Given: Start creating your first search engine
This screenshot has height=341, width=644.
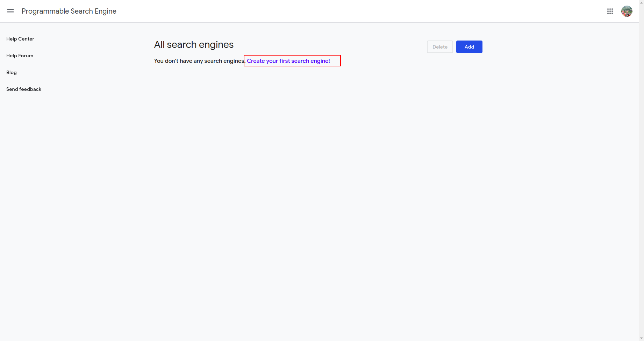Looking at the screenshot, I should point(288,61).
